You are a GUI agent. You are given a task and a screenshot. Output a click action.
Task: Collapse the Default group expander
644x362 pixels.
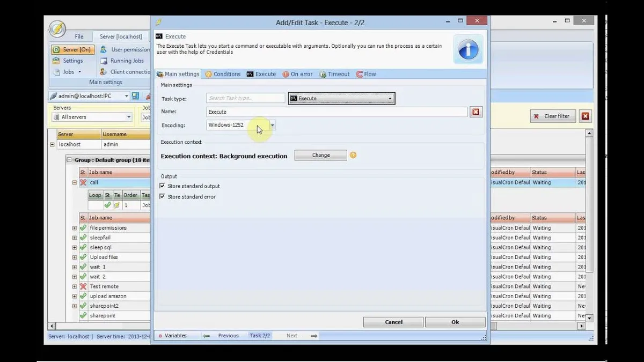pos(69,160)
